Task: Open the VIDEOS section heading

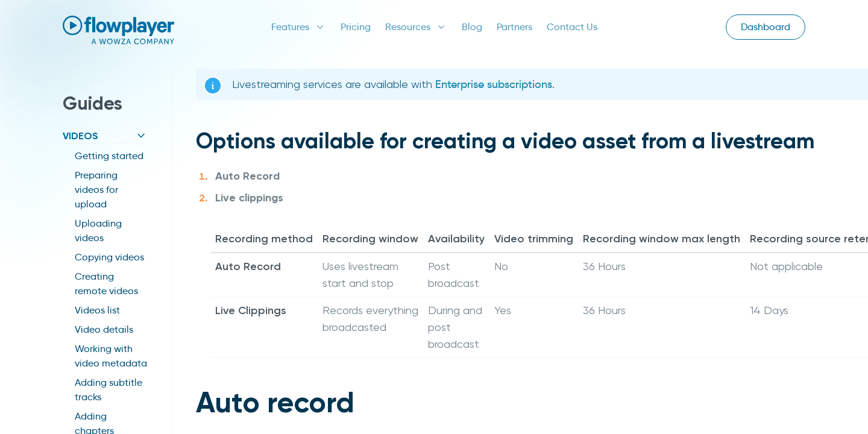Action: 80,136
